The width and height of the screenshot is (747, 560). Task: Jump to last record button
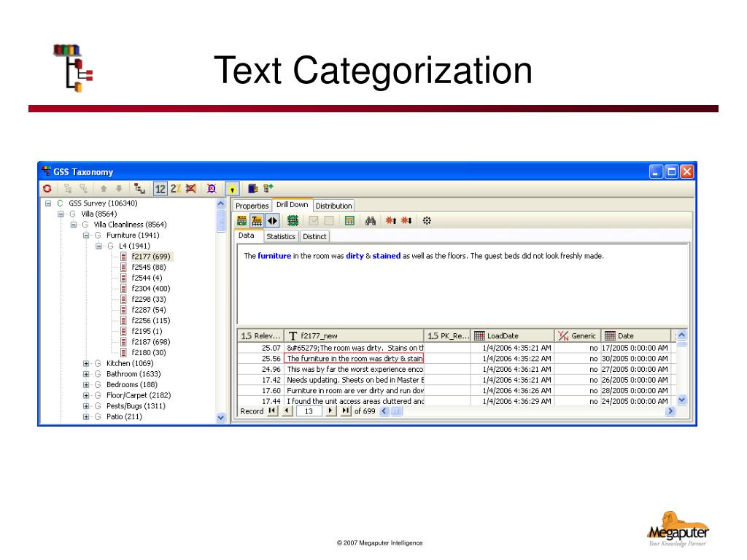click(346, 411)
